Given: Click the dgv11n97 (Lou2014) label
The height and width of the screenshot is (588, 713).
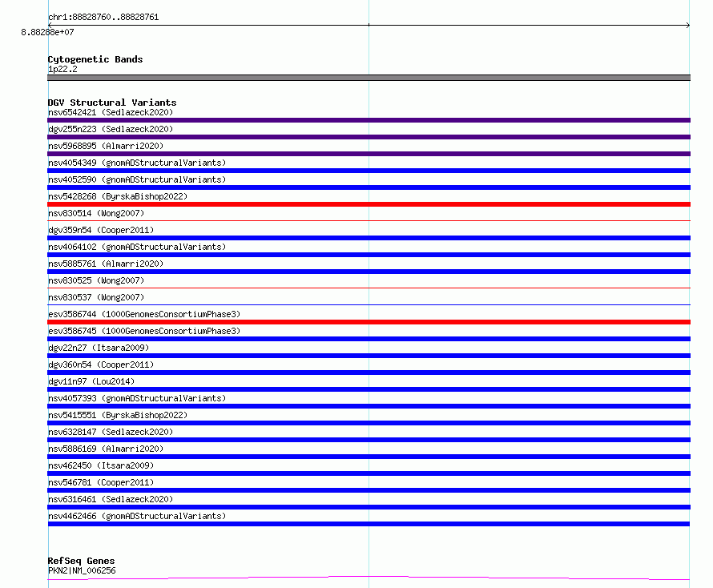Looking at the screenshot, I should point(91,381).
